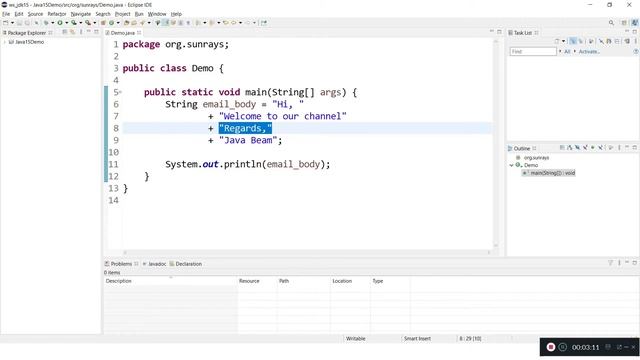This screenshot has width=640, height=360.
Task: Click the Description column header
Action: tap(171, 281)
